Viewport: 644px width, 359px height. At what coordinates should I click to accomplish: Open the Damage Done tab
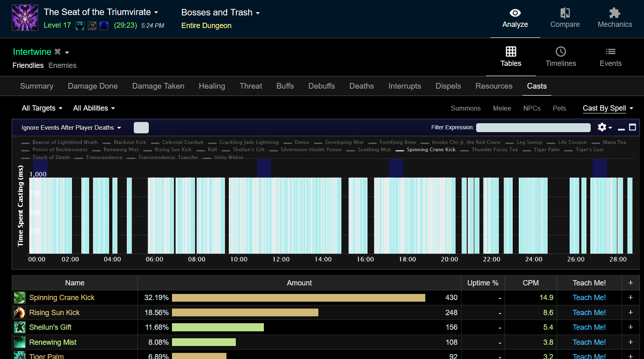click(x=93, y=86)
